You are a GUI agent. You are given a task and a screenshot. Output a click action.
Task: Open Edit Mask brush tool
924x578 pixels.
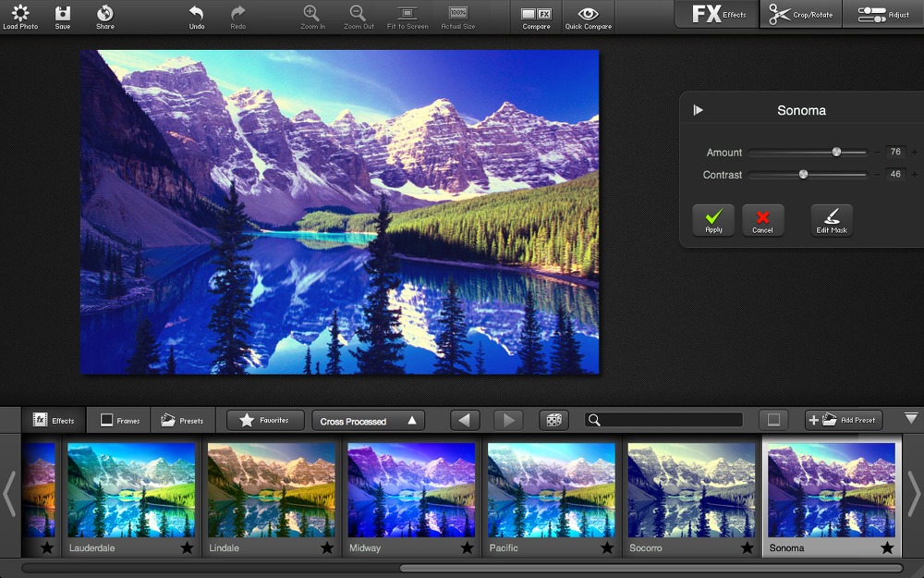point(832,221)
